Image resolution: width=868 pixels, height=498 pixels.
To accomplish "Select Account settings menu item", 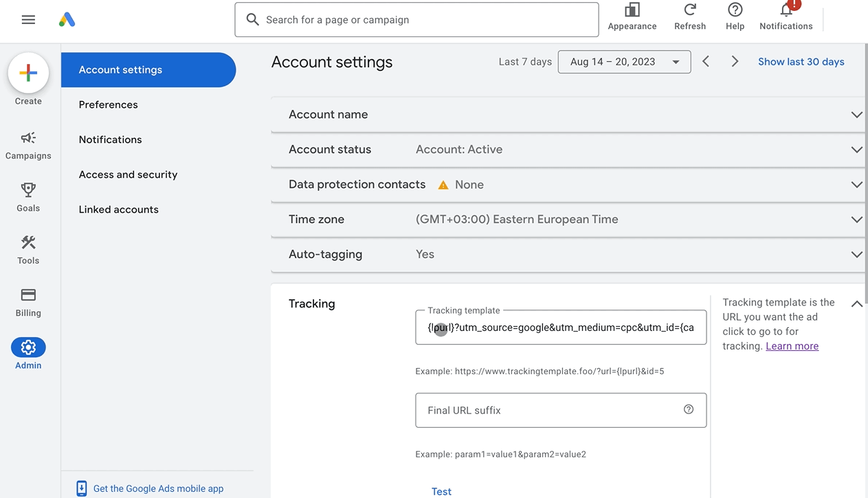I will 148,69.
